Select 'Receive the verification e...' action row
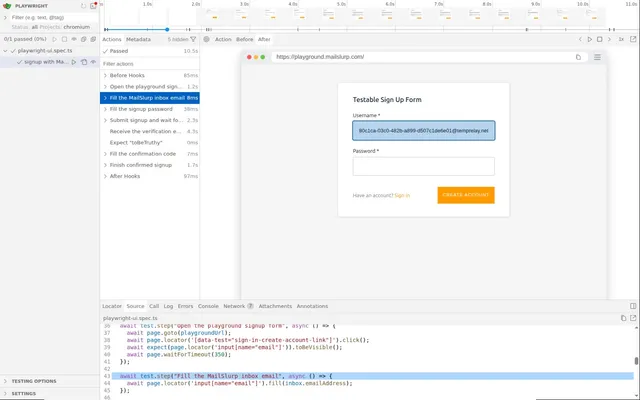Screen dimensions: 640x400 [x=149, y=131]
